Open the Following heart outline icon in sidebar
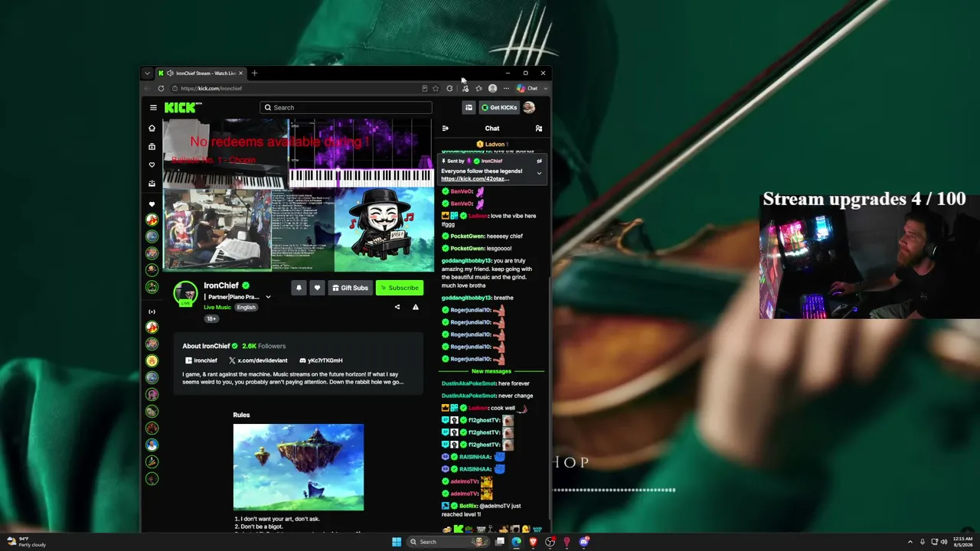 point(152,165)
